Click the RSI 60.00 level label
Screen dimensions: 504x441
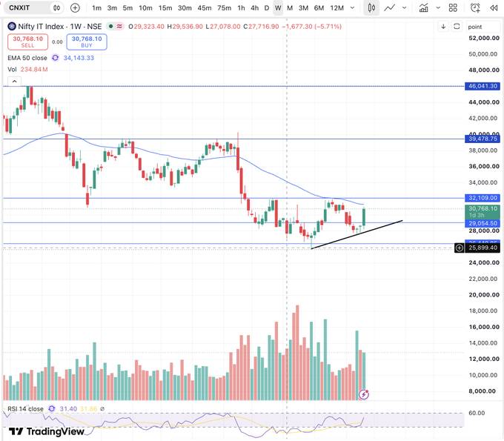tap(477, 413)
